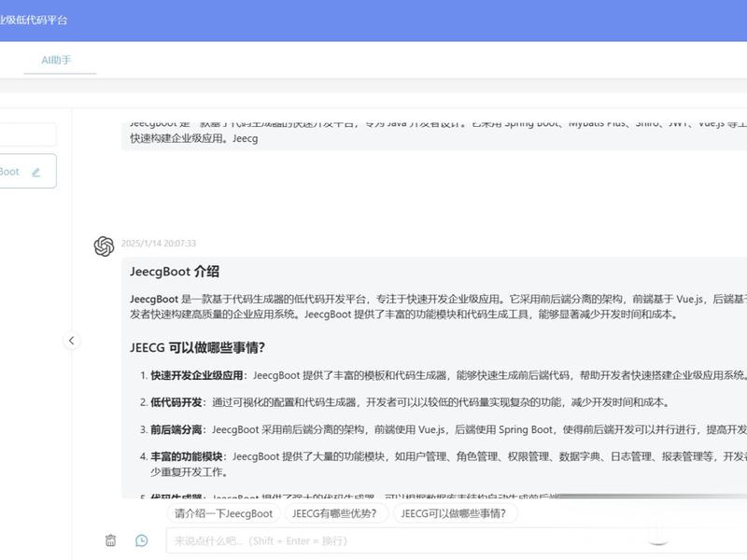Viewport: 747px width, 560px height.
Task: Click the timestamp 2025/1/14 20:07:33
Action: point(159,244)
